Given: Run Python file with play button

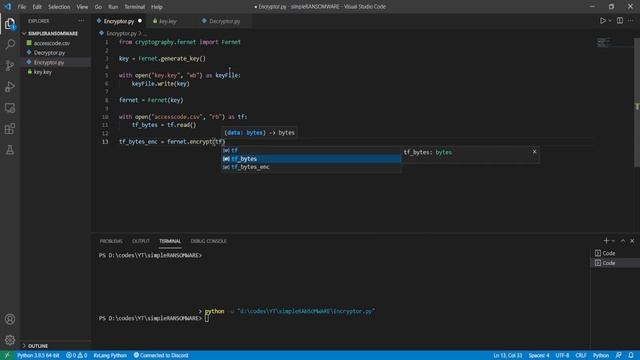Looking at the screenshot, I should [x=602, y=21].
